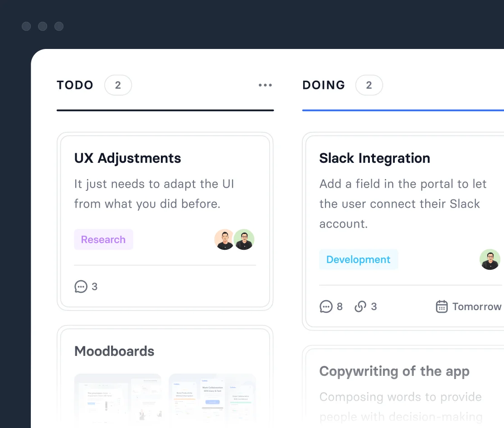Click the TODO count badge
Viewport: 504px width, 428px height.
(x=118, y=85)
